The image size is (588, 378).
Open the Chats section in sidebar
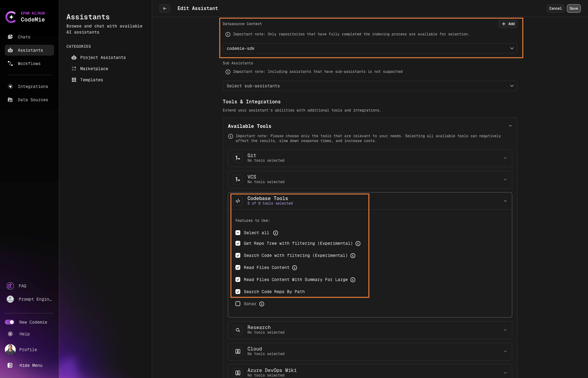(24, 37)
